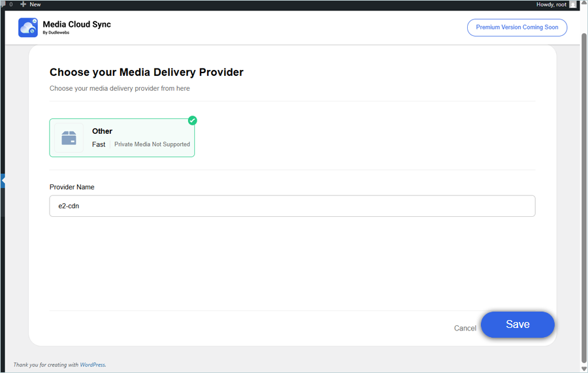
Task: Follow the WordPress link in footer
Action: point(92,365)
